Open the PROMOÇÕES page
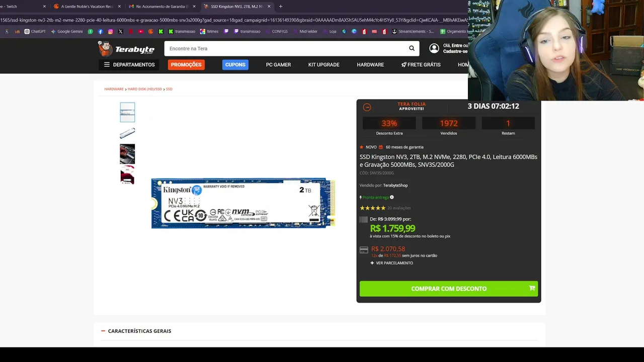This screenshot has width=644, height=362. click(x=186, y=64)
